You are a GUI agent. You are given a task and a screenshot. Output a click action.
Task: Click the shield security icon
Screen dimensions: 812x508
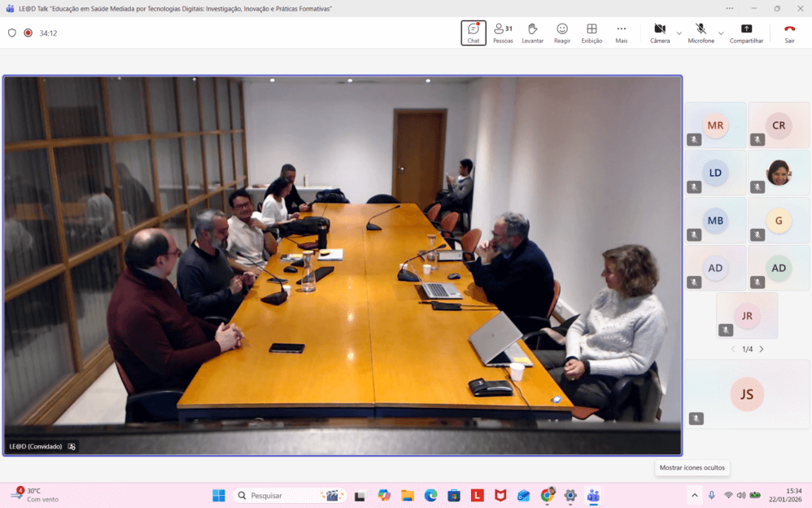coord(11,33)
